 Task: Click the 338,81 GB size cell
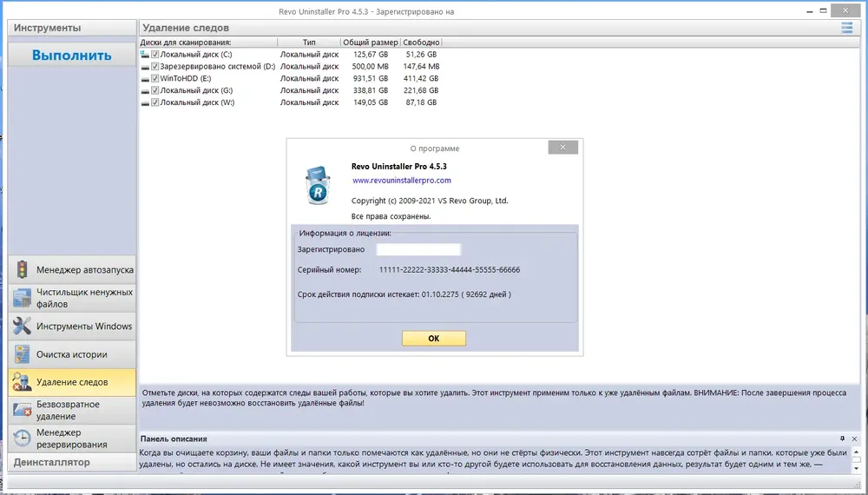(x=371, y=90)
